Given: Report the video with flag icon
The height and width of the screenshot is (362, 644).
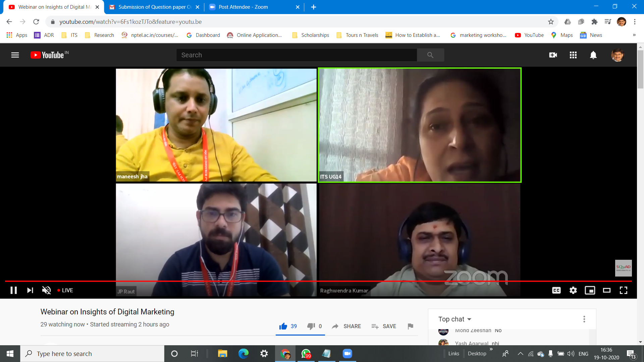Looking at the screenshot, I should pos(410,326).
